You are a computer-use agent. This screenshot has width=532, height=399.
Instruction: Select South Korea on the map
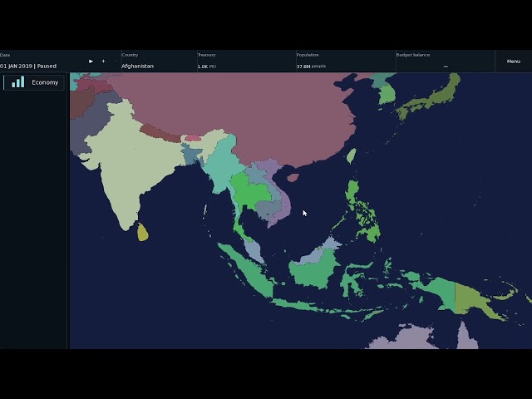click(387, 95)
